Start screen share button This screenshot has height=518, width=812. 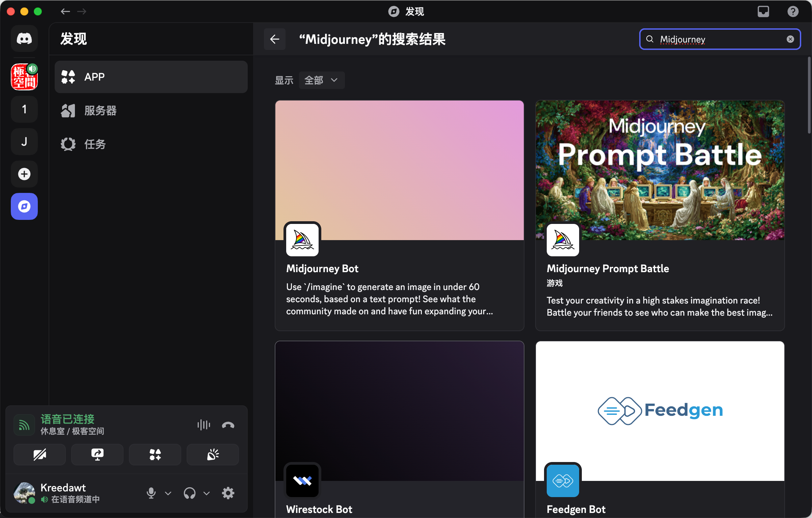coord(97,455)
